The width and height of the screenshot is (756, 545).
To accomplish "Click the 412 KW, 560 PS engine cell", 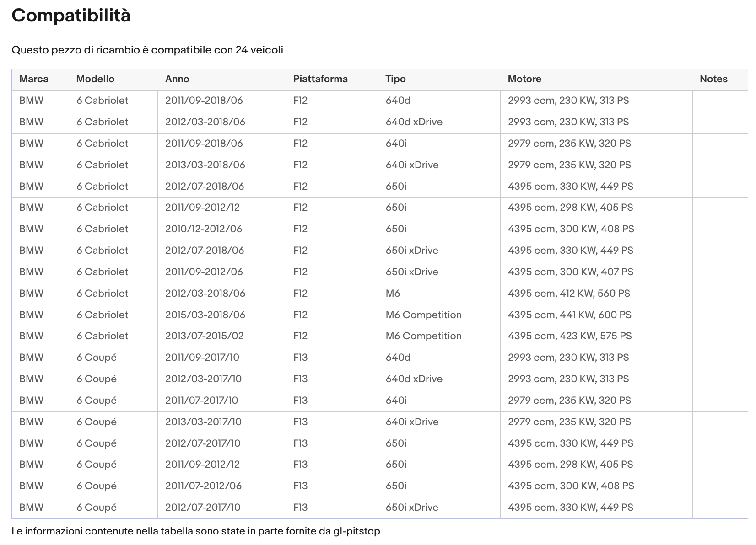I will 596,294.
